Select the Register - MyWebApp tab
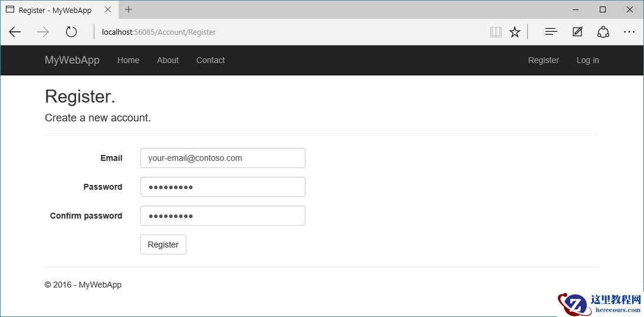Screen dimensions: 644x317 coord(55,10)
